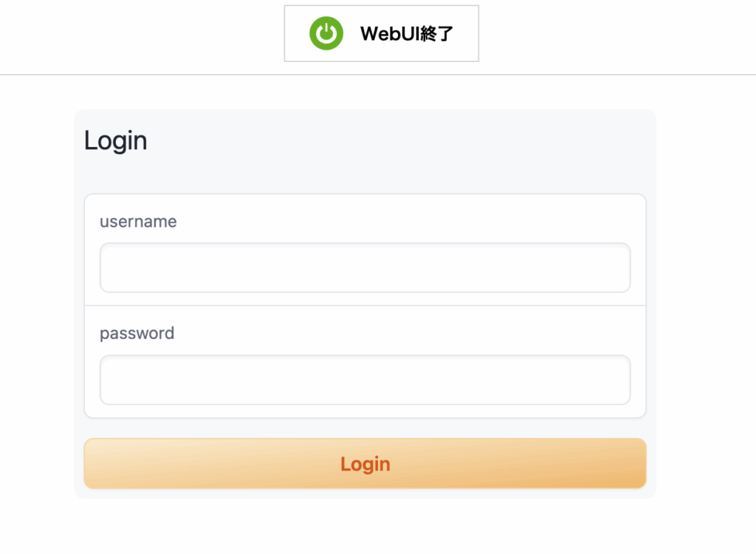Click the WebUI終了 button
756x554 pixels.
click(x=382, y=33)
